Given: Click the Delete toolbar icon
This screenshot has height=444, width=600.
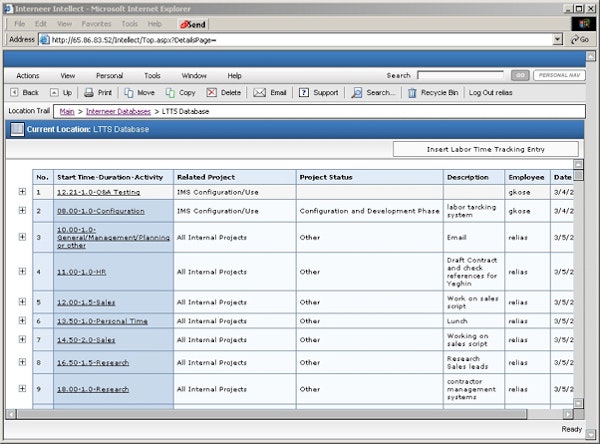Looking at the screenshot, I should coord(211,92).
